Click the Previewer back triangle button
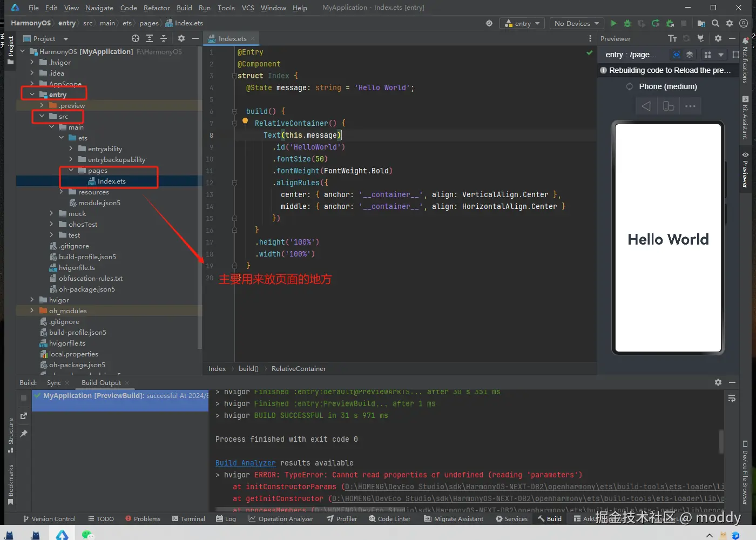 click(646, 106)
